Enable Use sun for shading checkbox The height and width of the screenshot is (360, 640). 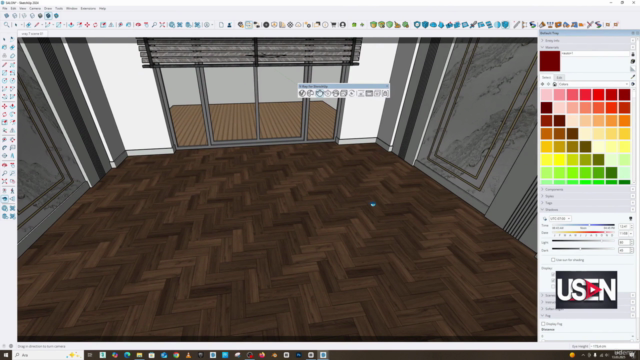553,260
